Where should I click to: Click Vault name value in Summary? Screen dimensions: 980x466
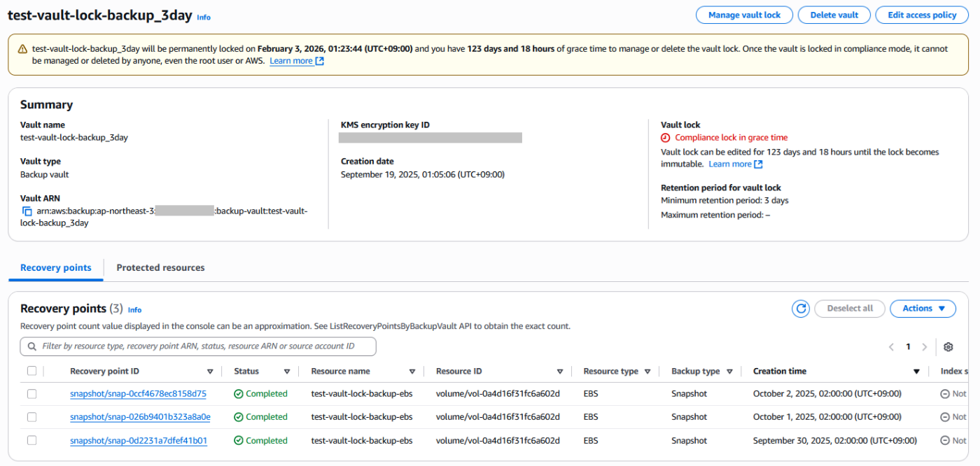pos(74,138)
